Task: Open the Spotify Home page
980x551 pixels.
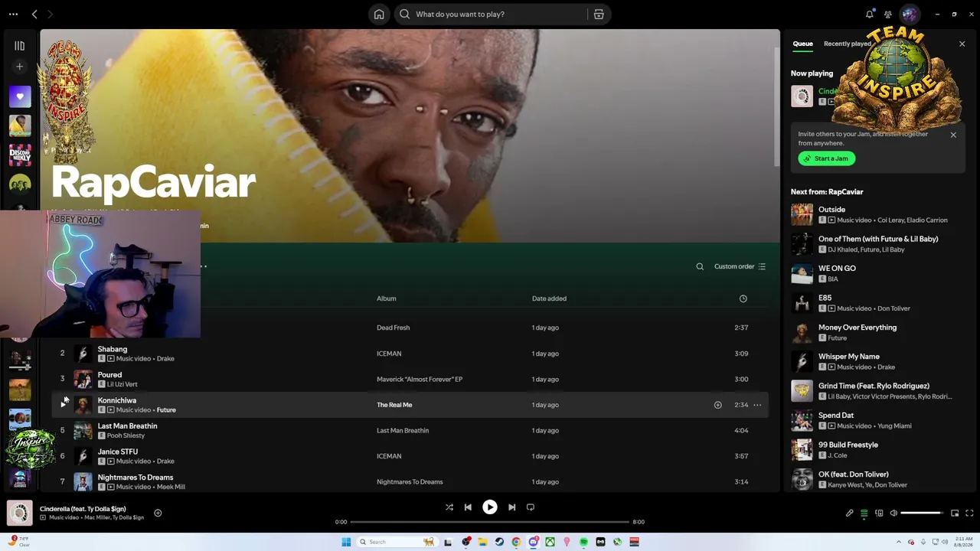Action: (379, 14)
